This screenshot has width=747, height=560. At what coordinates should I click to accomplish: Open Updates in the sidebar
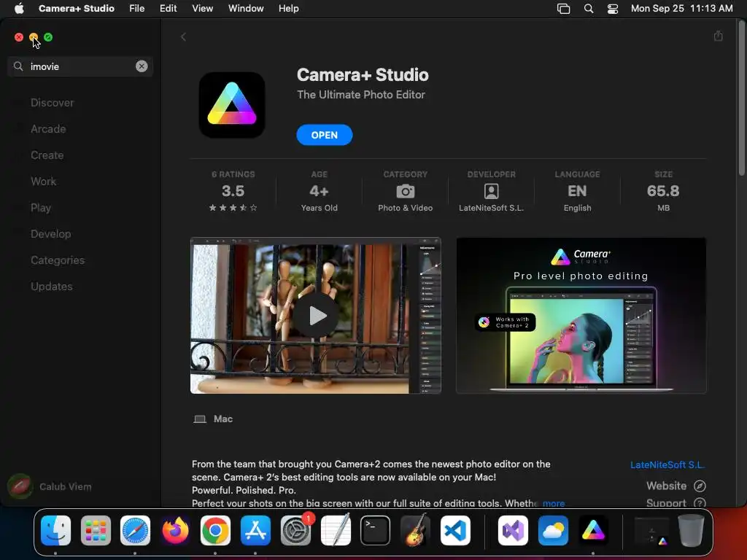tap(52, 286)
